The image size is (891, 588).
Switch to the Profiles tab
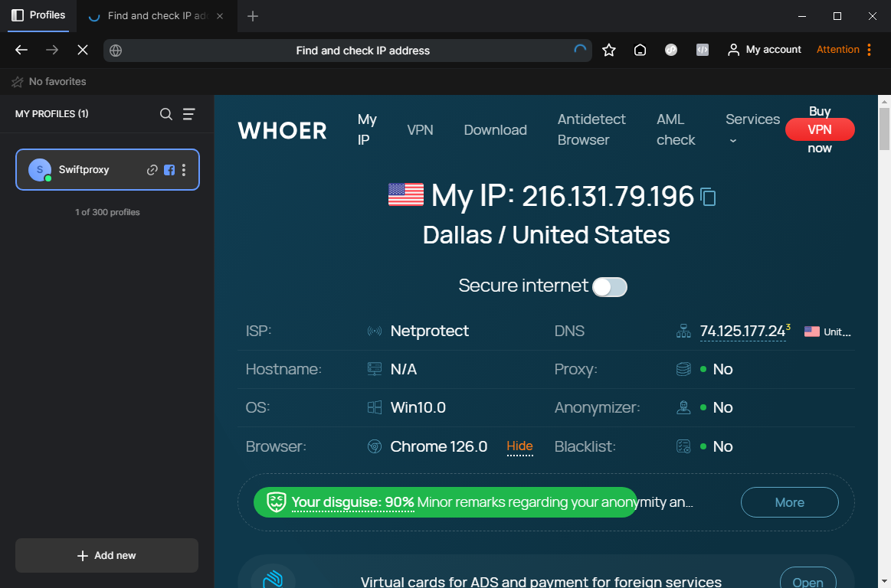tap(39, 15)
